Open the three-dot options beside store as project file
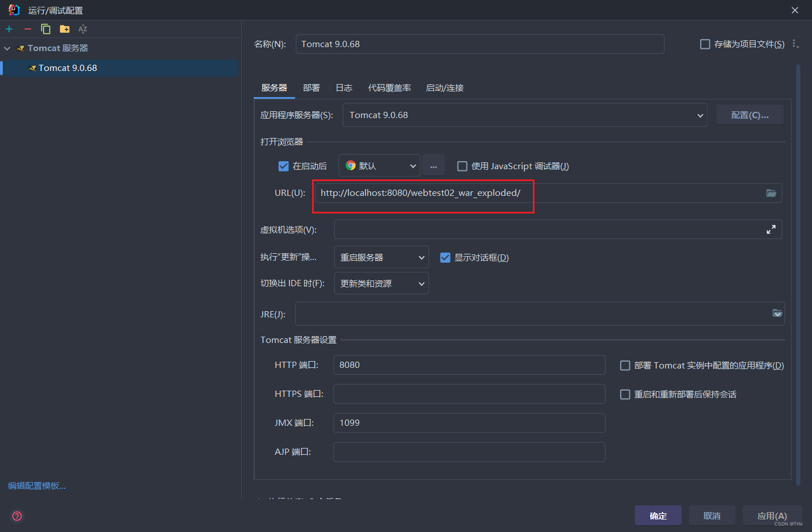This screenshot has width=812, height=532. [796, 44]
